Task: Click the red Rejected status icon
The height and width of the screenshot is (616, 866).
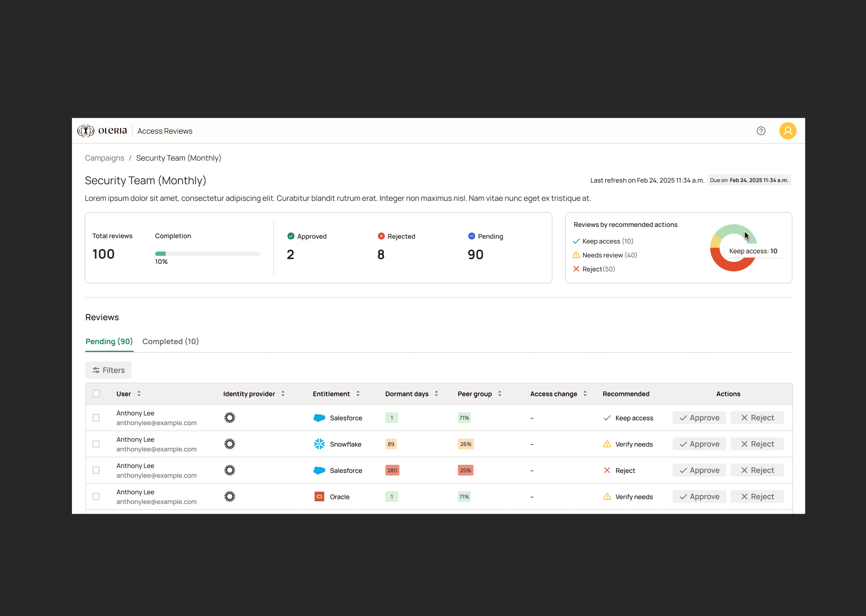Action: [x=381, y=236]
